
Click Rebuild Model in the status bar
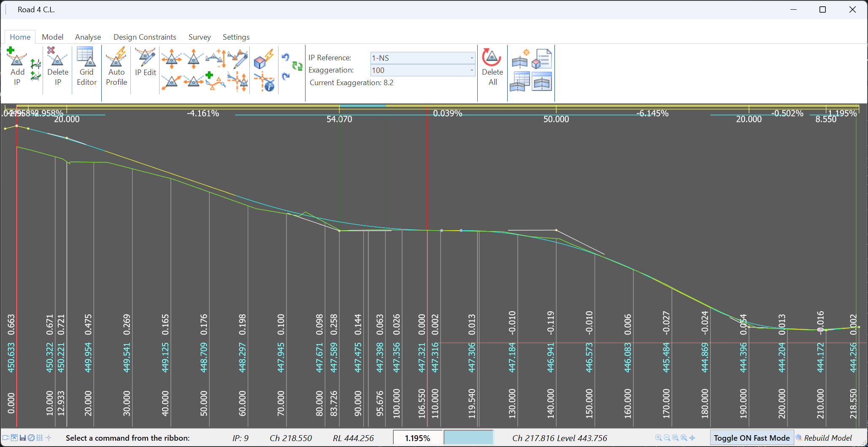click(x=827, y=438)
